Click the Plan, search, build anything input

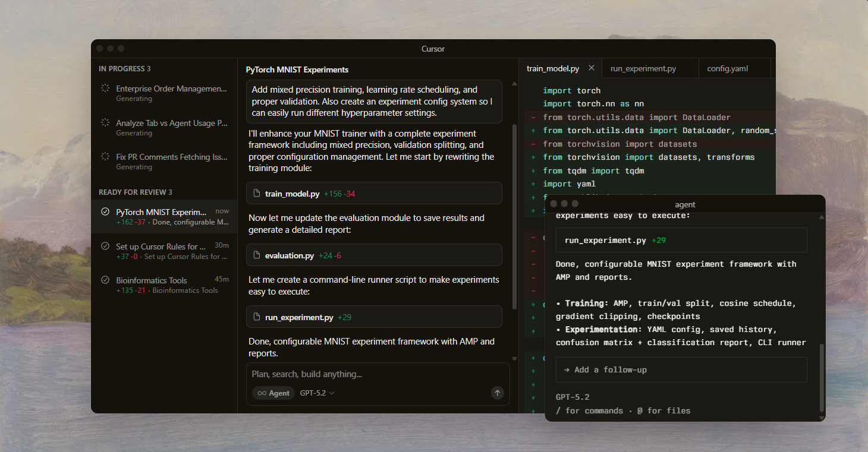357,374
